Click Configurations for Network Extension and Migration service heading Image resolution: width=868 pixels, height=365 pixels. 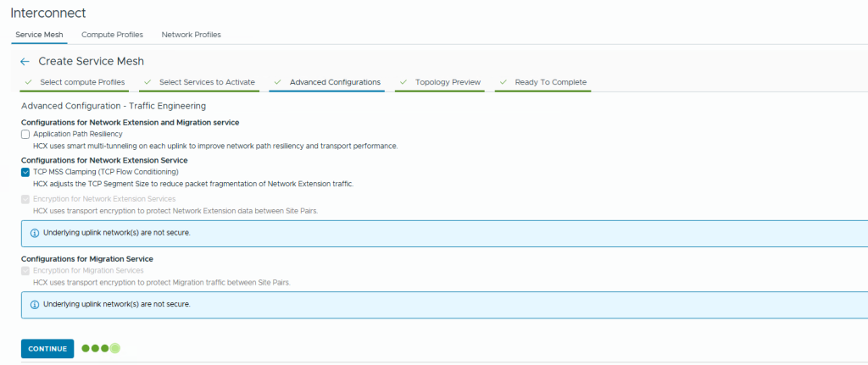[x=130, y=122]
